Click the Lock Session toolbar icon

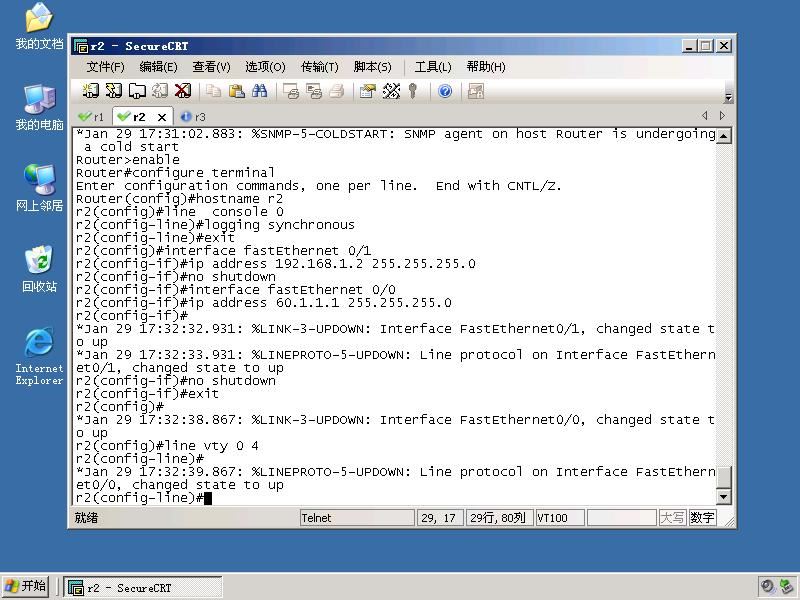click(476, 91)
